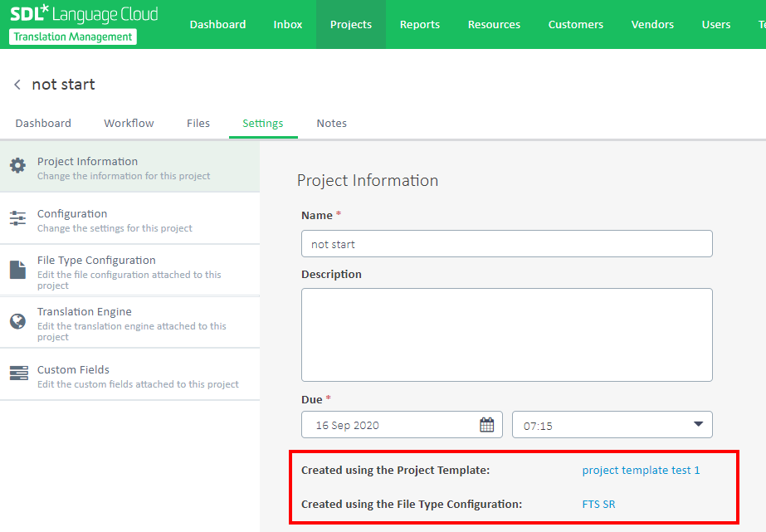This screenshot has width=766, height=532.
Task: Switch to the Workflow tab
Action: pyautogui.click(x=129, y=124)
